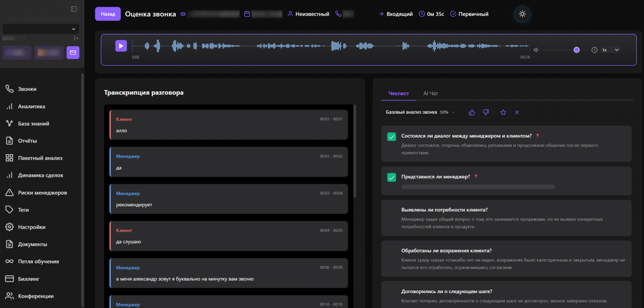
Task: Uncheck the 'Представился ли менеджер?' checkbox
Action: (392, 178)
